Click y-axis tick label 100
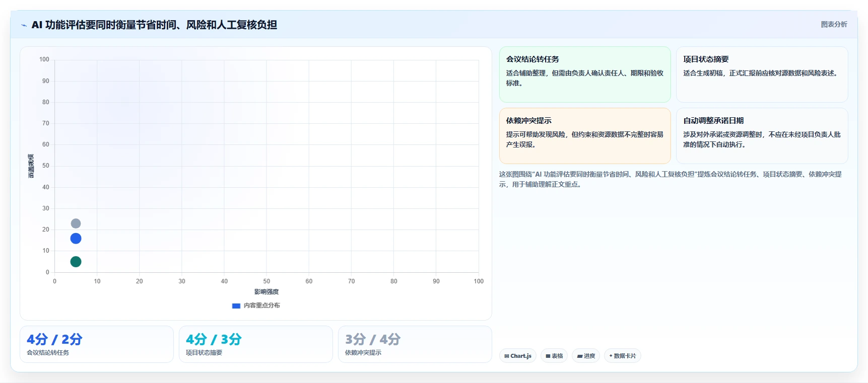Image resolution: width=868 pixels, height=383 pixels. 44,59
